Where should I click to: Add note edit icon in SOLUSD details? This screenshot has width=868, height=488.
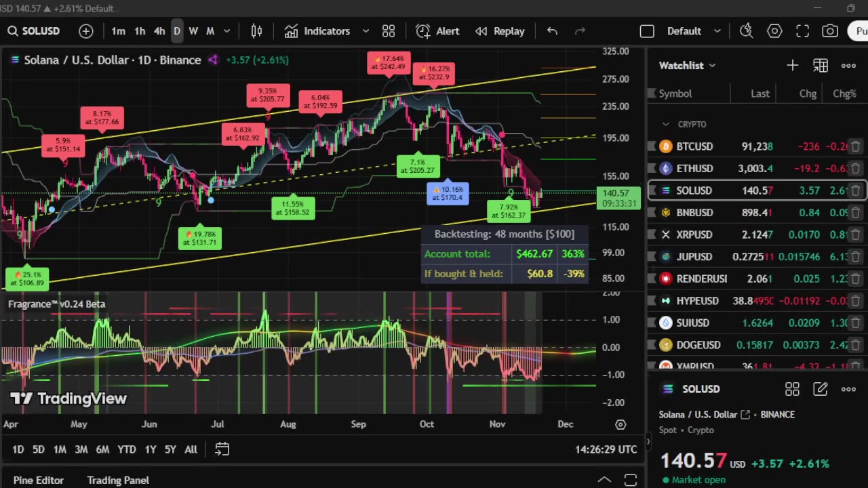tap(821, 389)
